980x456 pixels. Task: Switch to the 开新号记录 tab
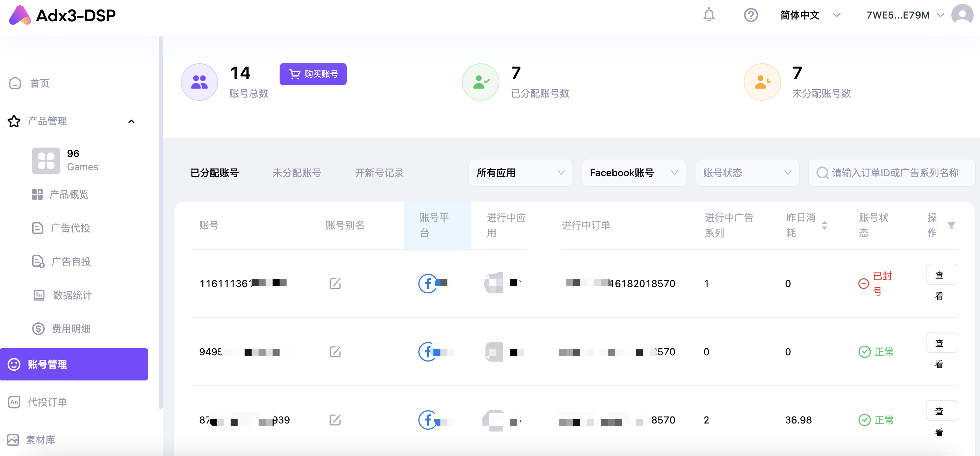pyautogui.click(x=379, y=173)
